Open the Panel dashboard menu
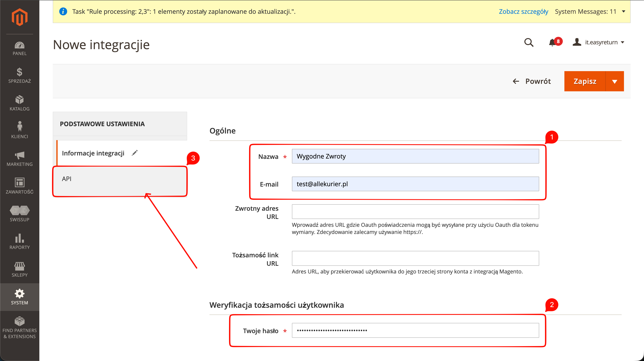The height and width of the screenshot is (361, 644). [x=19, y=48]
